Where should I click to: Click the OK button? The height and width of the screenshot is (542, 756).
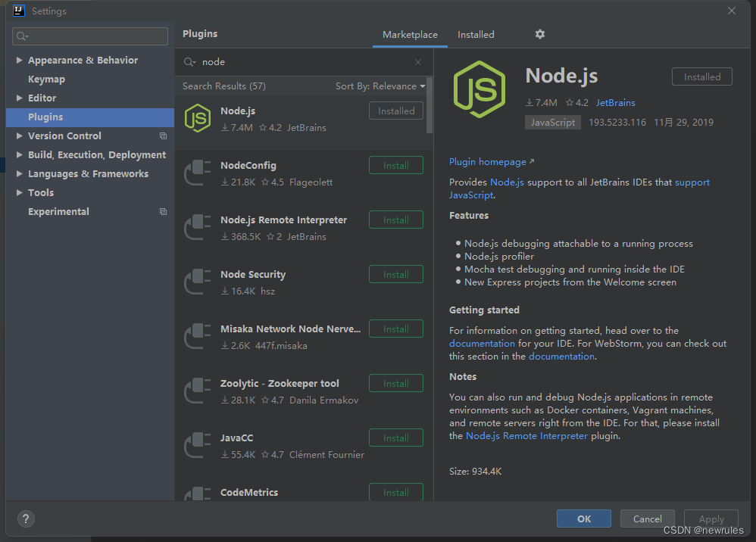584,519
